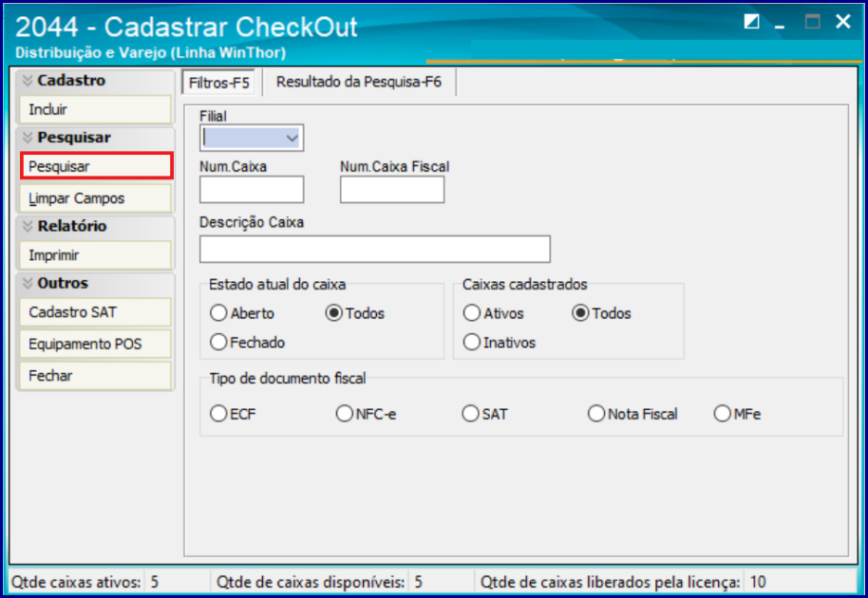Click the Cadastro section header

(95, 81)
